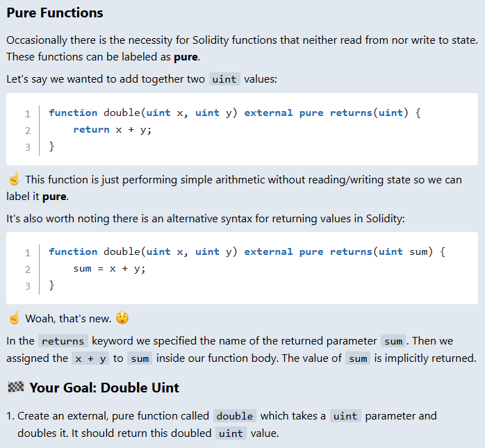Click the "sum" chip before "is implicitly returned"

[x=359, y=358]
